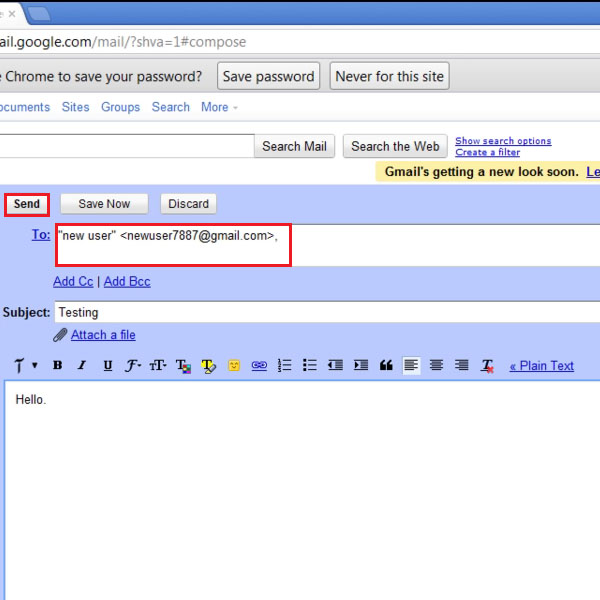Click the Save password button
Image resolution: width=600 pixels, height=600 pixels.
coord(269,76)
